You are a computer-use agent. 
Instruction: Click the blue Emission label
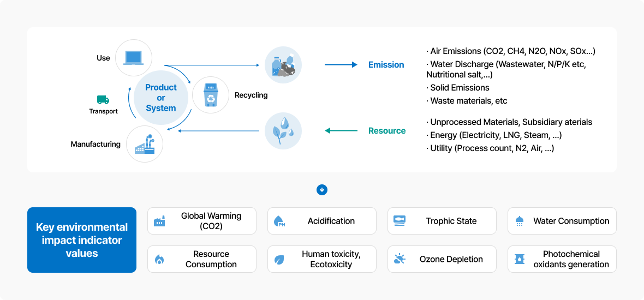tap(386, 64)
